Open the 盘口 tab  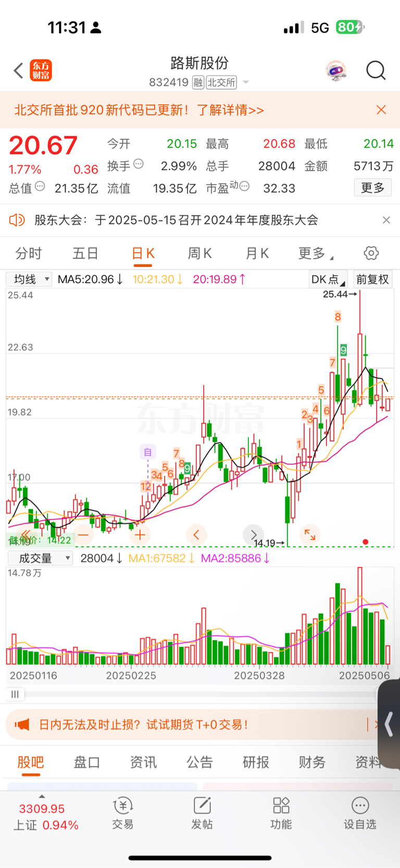pos(86,762)
